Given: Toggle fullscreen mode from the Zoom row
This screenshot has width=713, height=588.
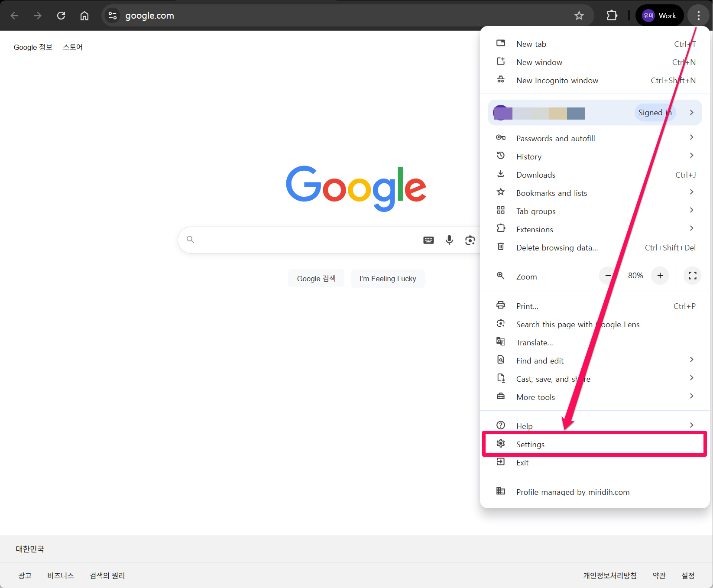Looking at the screenshot, I should point(692,276).
